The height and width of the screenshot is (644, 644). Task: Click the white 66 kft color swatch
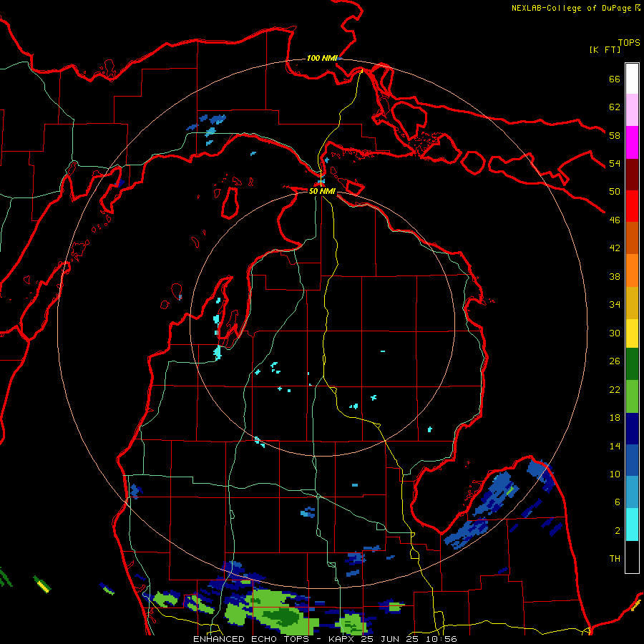pos(632,79)
